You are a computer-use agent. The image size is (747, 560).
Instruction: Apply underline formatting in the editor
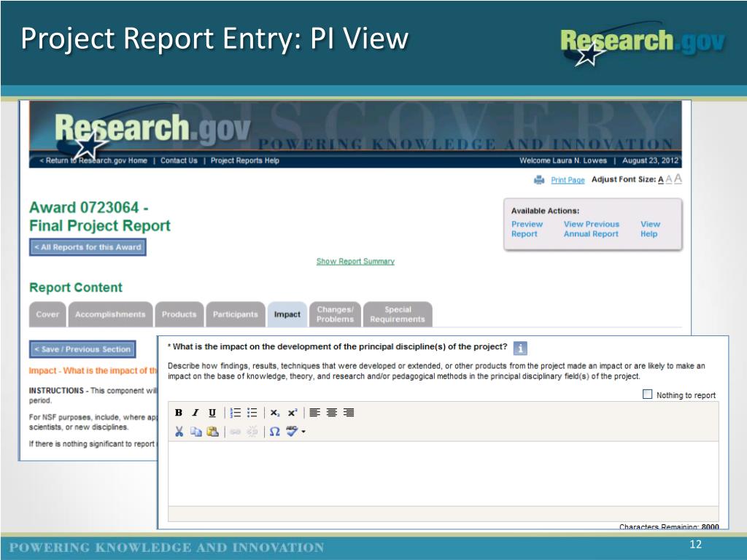pos(212,413)
